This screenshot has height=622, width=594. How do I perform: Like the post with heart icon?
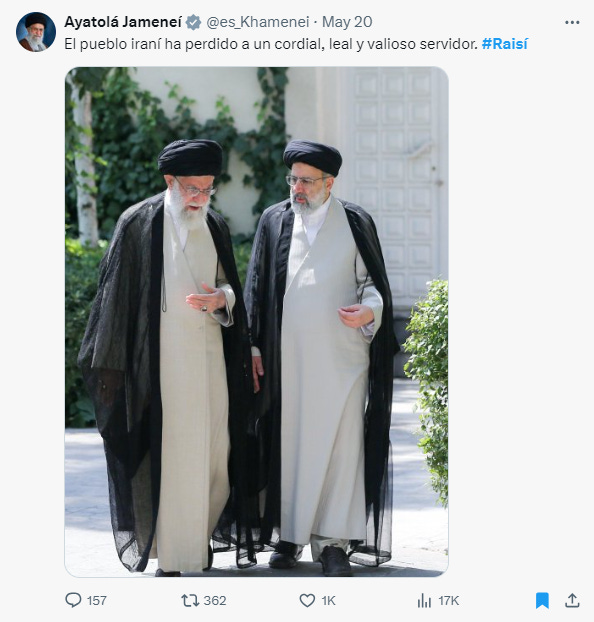307,601
